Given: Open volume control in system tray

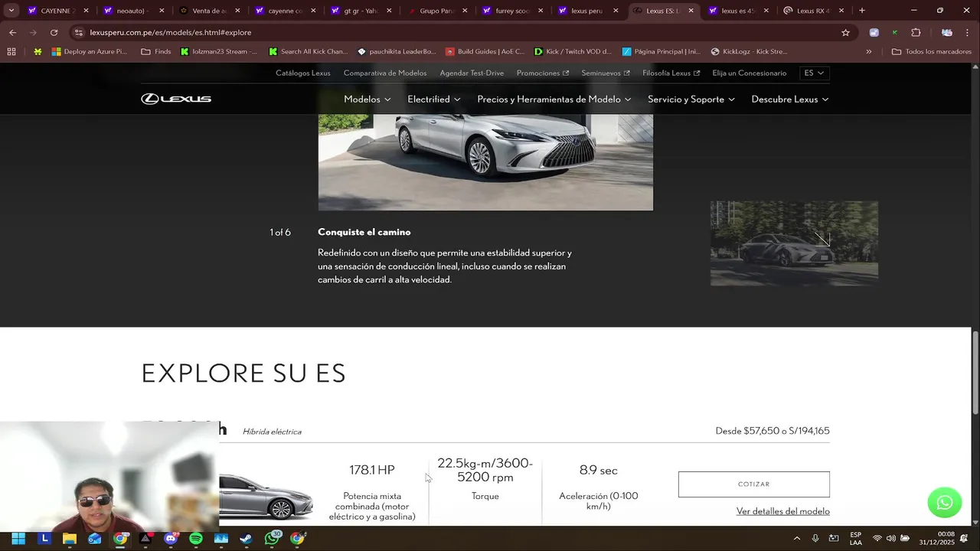Looking at the screenshot, I should tap(891, 539).
